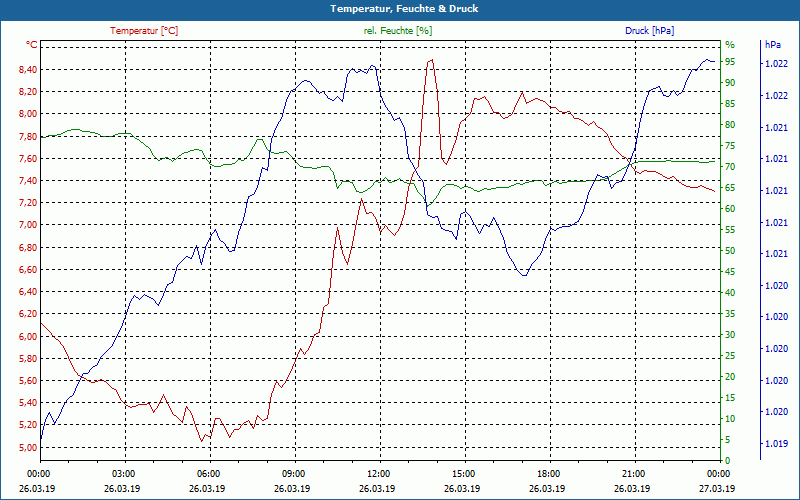Screen dimensions: 800x500
Task: Click the temperature axis value "5,60"
Action: coord(28,381)
